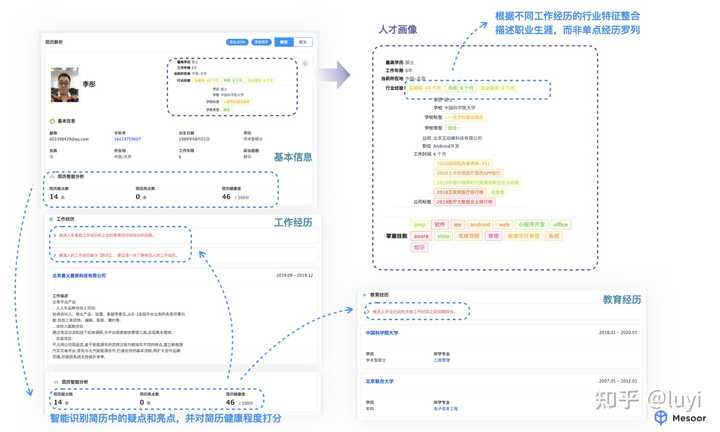Image resolution: width=720 pixels, height=432 pixels.
Task: Click the small icon beside the 工作经历 header
Action: click(x=51, y=219)
